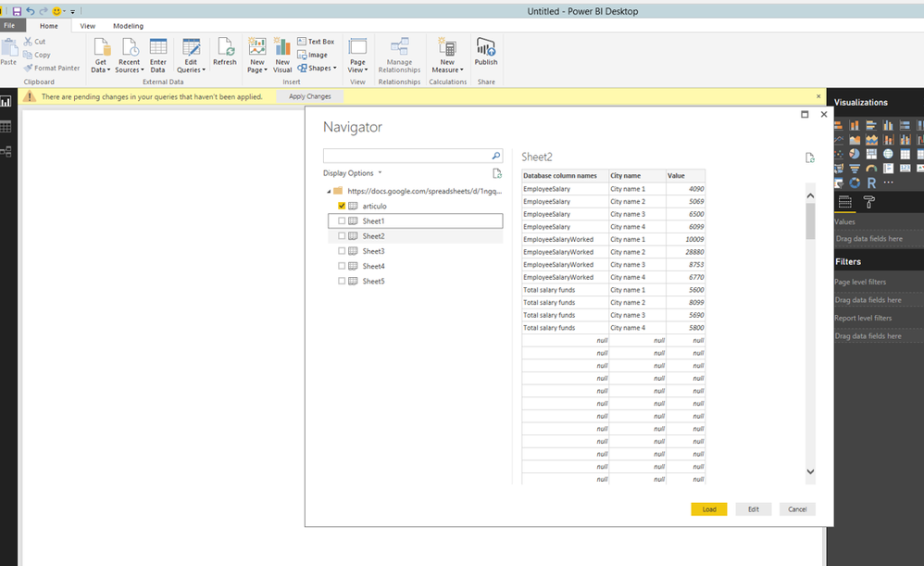This screenshot has height=566, width=924.
Task: Switch to the View ribbon tab
Action: pyautogui.click(x=88, y=26)
